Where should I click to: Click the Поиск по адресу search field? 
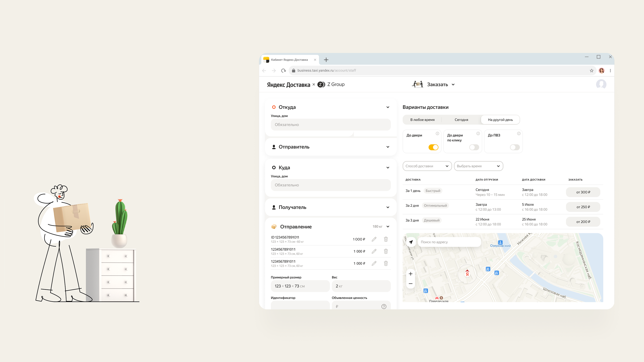pyautogui.click(x=449, y=242)
